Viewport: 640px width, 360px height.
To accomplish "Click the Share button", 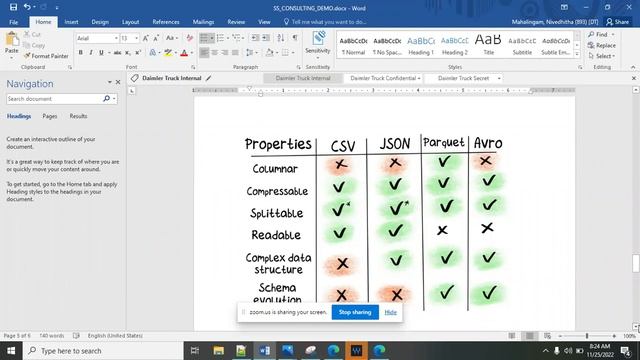I will pyautogui.click(x=618, y=22).
